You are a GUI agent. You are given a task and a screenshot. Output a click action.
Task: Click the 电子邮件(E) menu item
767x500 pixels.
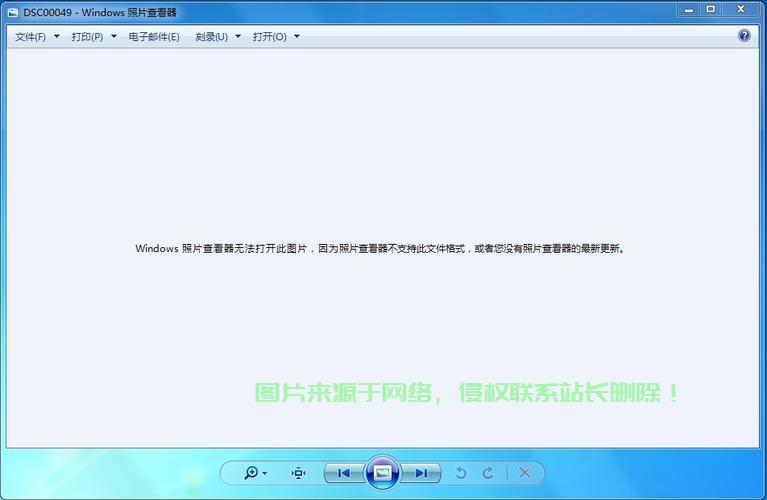click(x=154, y=37)
